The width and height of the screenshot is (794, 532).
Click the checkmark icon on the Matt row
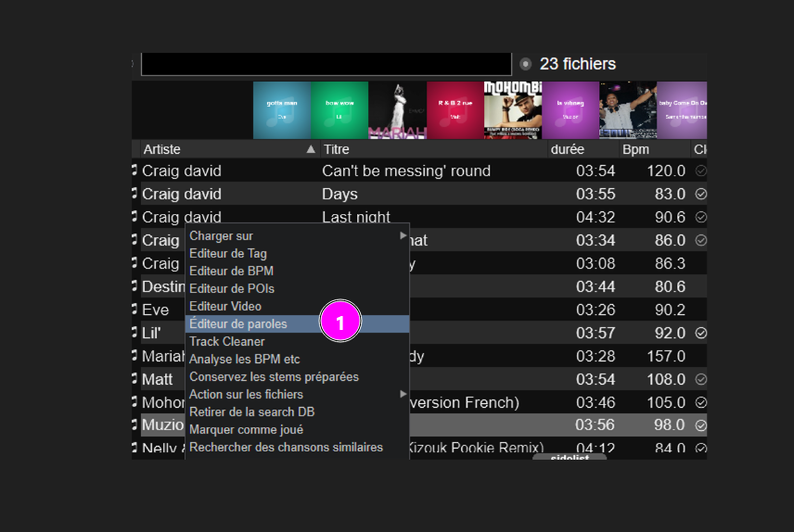(x=701, y=379)
